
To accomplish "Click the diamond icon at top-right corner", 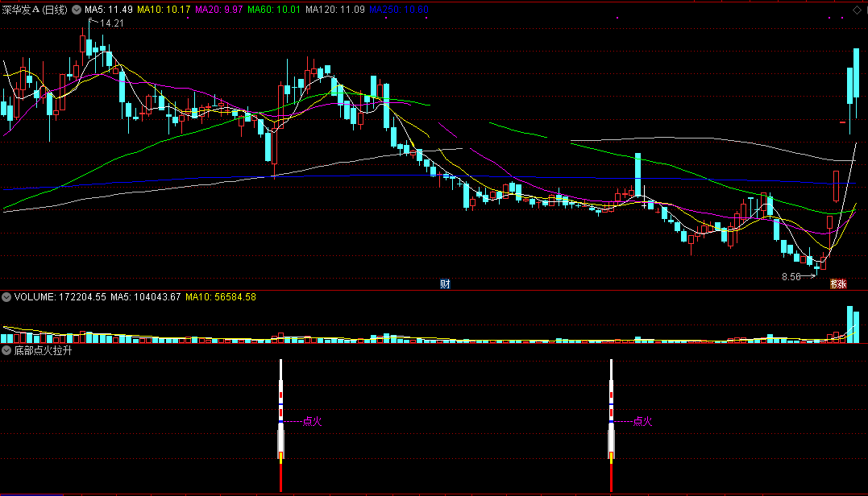I will pyautogui.click(x=857, y=10).
